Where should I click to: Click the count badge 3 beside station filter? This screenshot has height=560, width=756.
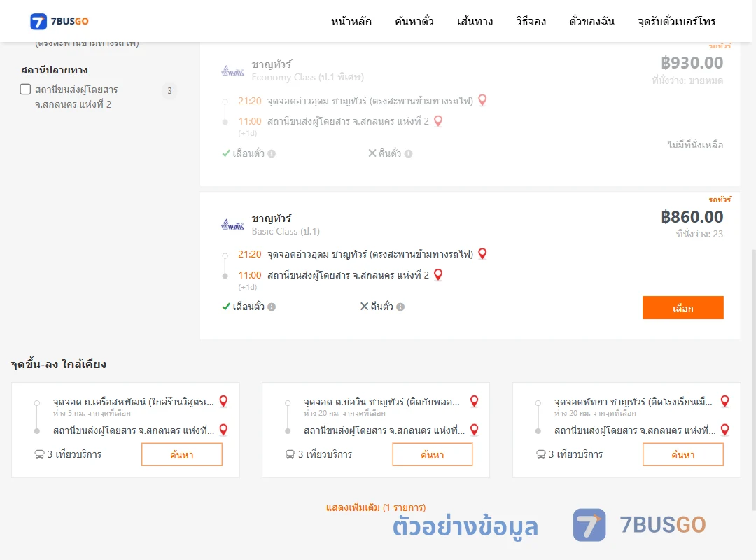pyautogui.click(x=169, y=91)
